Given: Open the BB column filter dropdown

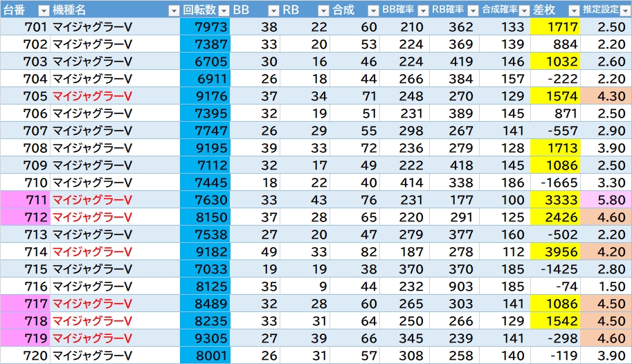Looking at the screenshot, I should point(273,10).
